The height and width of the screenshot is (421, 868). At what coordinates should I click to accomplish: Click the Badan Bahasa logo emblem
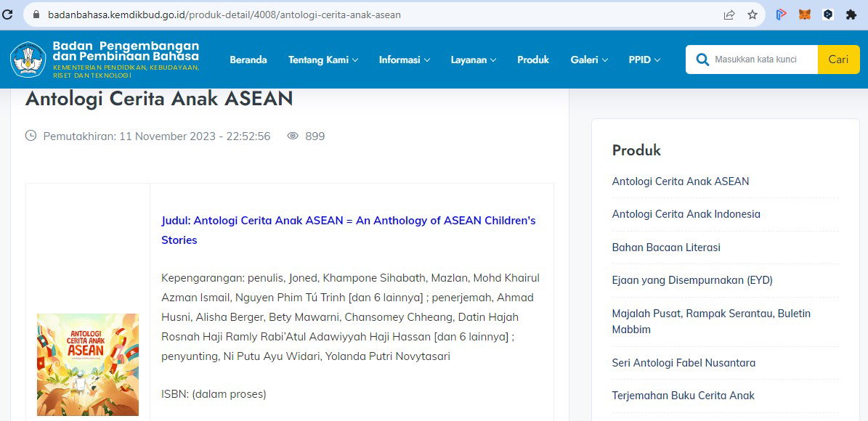tap(28, 60)
